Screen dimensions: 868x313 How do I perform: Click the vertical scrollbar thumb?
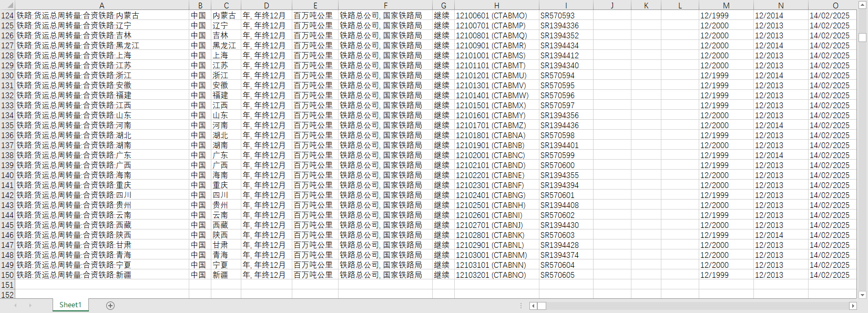pyautogui.click(x=862, y=38)
